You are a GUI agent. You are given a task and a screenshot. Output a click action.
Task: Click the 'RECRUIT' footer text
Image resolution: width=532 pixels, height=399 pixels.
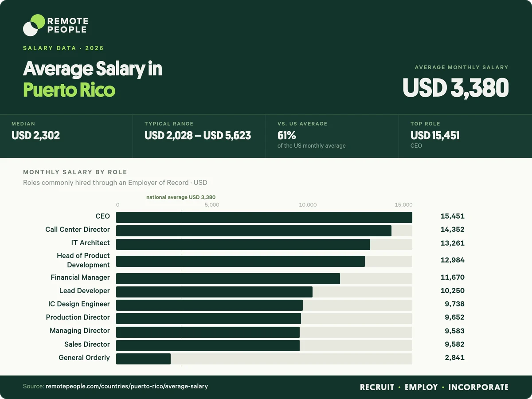click(377, 387)
